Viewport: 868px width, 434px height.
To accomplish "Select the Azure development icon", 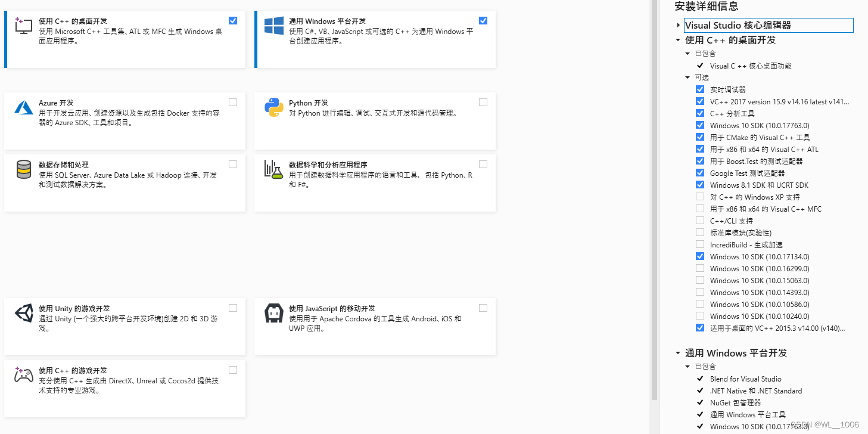I will click(x=23, y=108).
